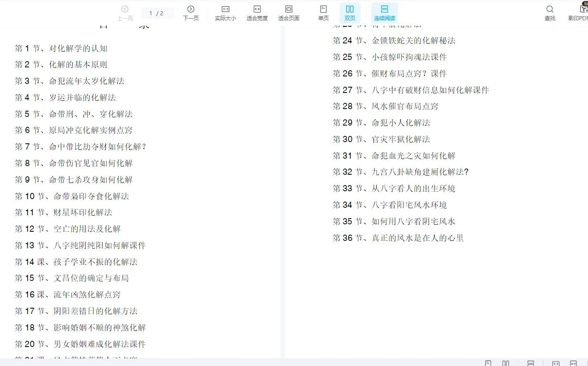Click entry 第 33 节、从八字看人的出生环境
The image size is (588, 366).
pos(394,188)
